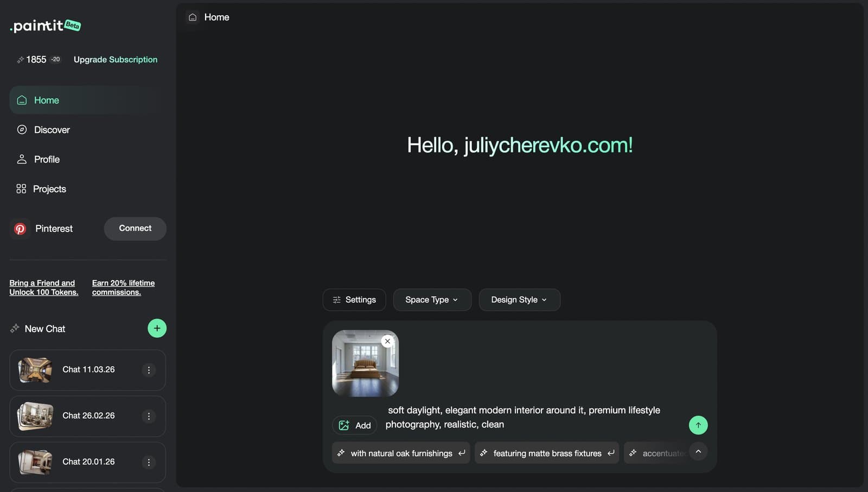Viewport: 868px width, 492px height.
Task: Click the paintit Beta logo
Action: (45, 26)
